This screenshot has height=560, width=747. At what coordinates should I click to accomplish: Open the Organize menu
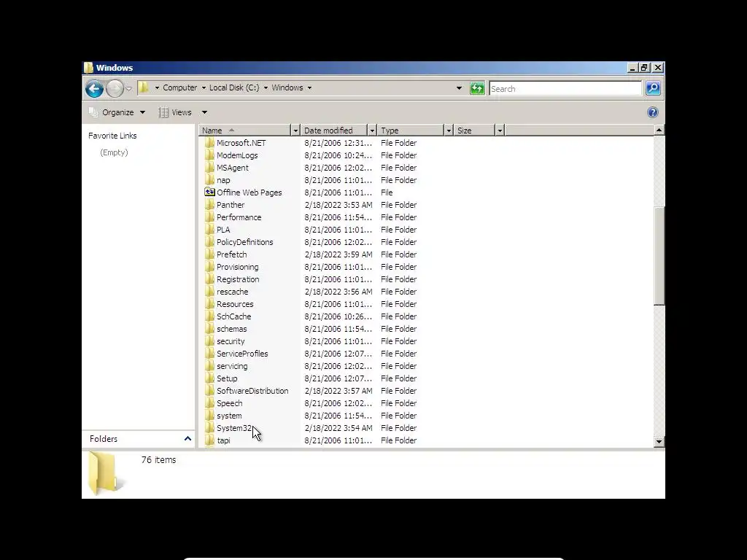tap(117, 112)
